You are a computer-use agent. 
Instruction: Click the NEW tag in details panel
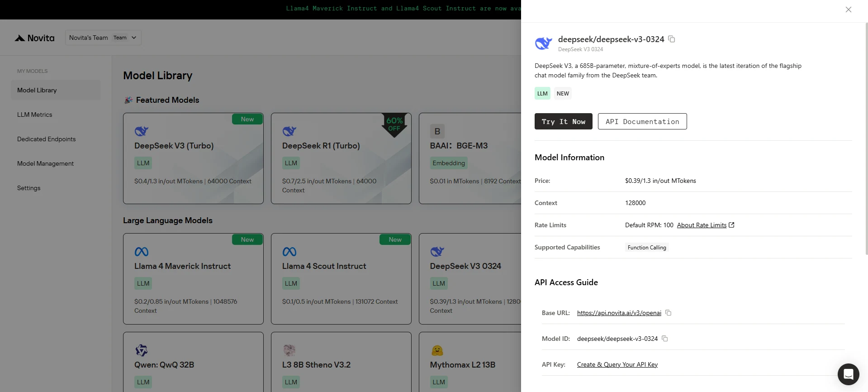563,93
